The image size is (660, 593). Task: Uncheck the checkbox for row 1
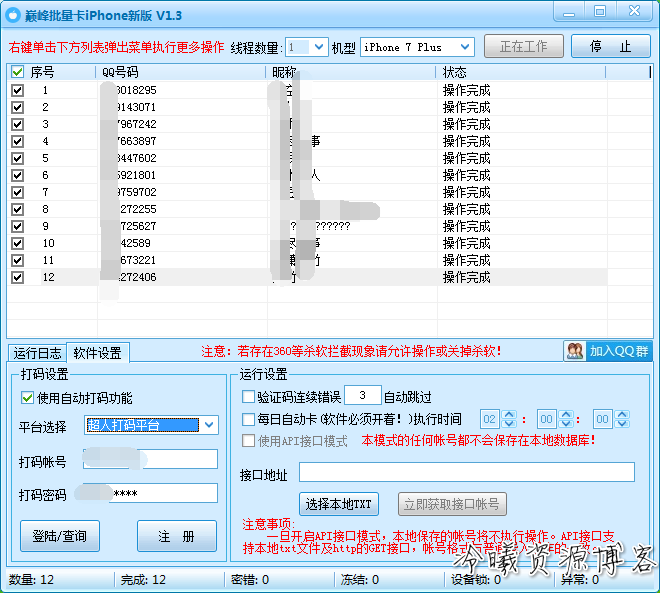[17, 90]
